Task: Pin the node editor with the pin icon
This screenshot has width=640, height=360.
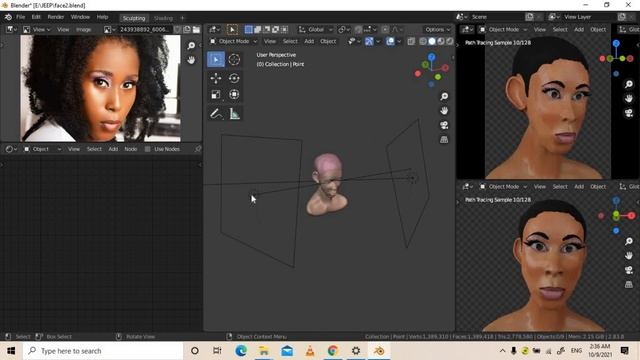Action: point(198,149)
